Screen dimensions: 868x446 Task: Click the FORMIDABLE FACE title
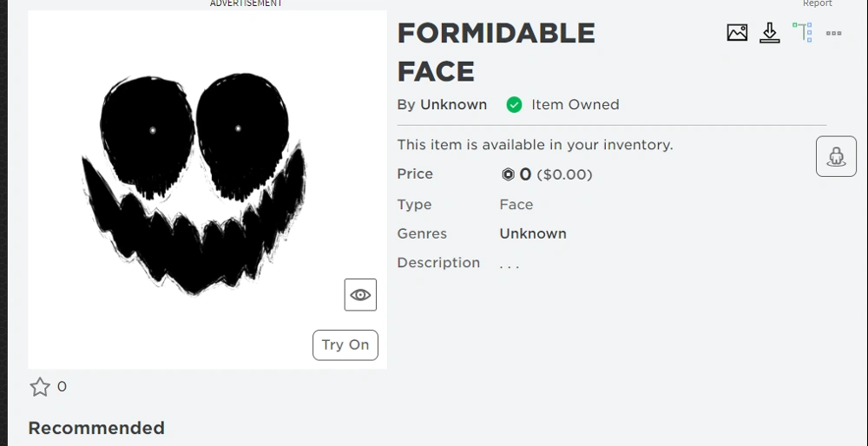[496, 52]
